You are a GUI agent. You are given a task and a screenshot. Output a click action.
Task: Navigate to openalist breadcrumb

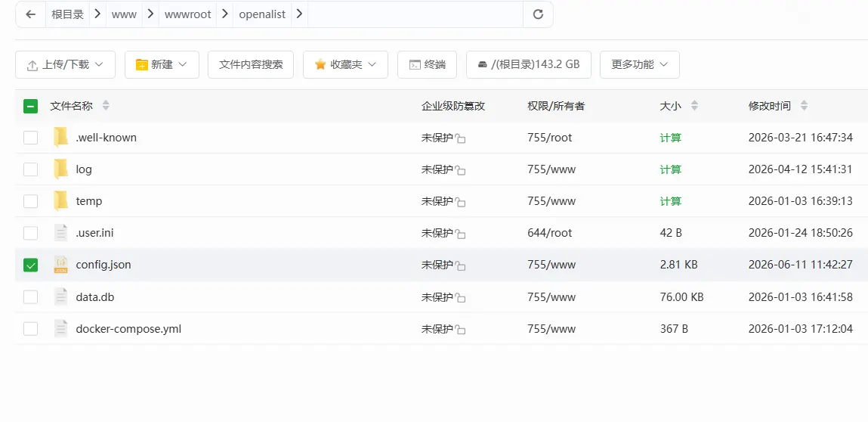(x=262, y=15)
